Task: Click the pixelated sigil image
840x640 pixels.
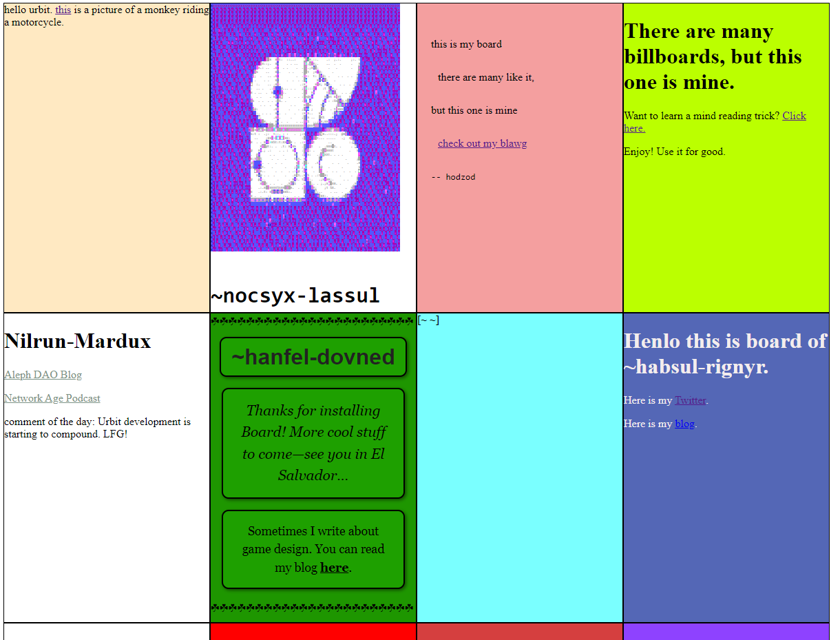Action: (x=306, y=127)
